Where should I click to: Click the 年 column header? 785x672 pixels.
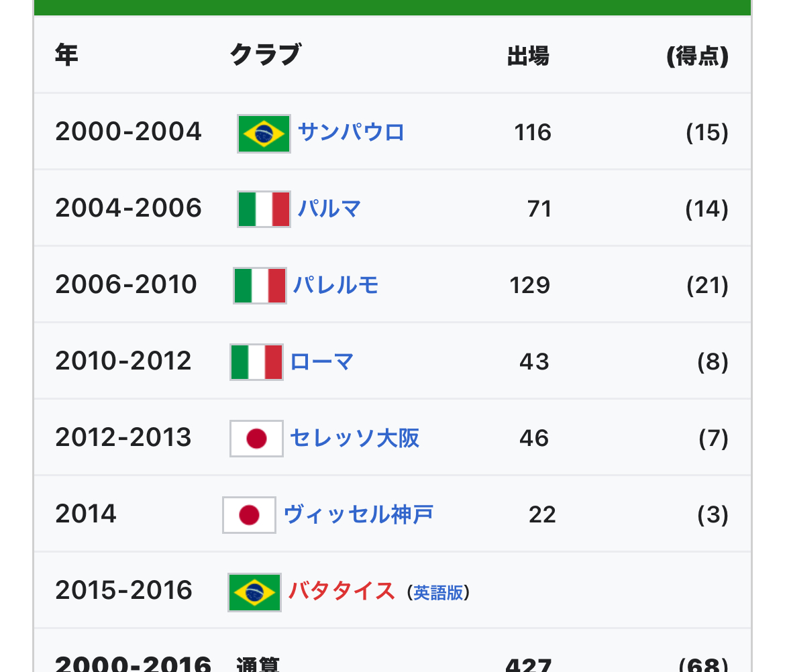(66, 54)
